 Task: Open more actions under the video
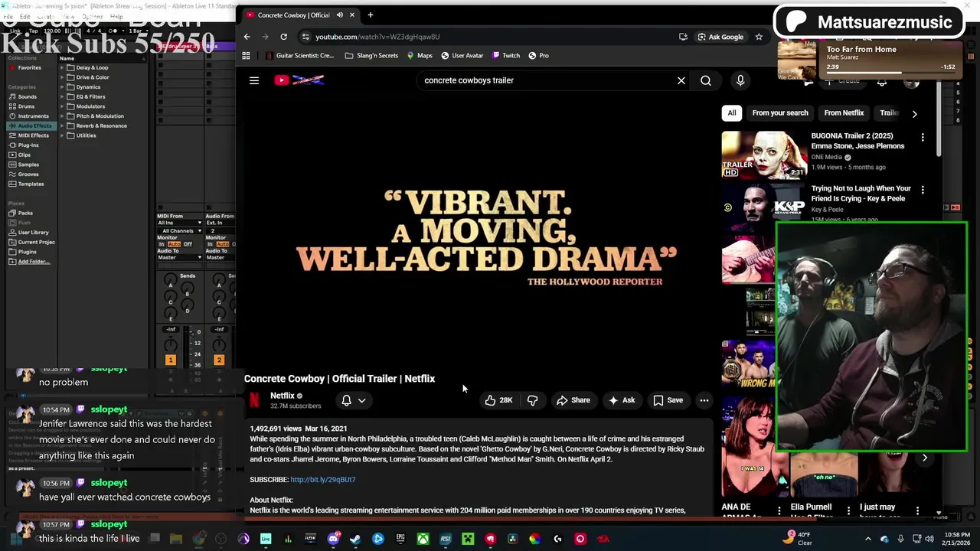(x=704, y=400)
